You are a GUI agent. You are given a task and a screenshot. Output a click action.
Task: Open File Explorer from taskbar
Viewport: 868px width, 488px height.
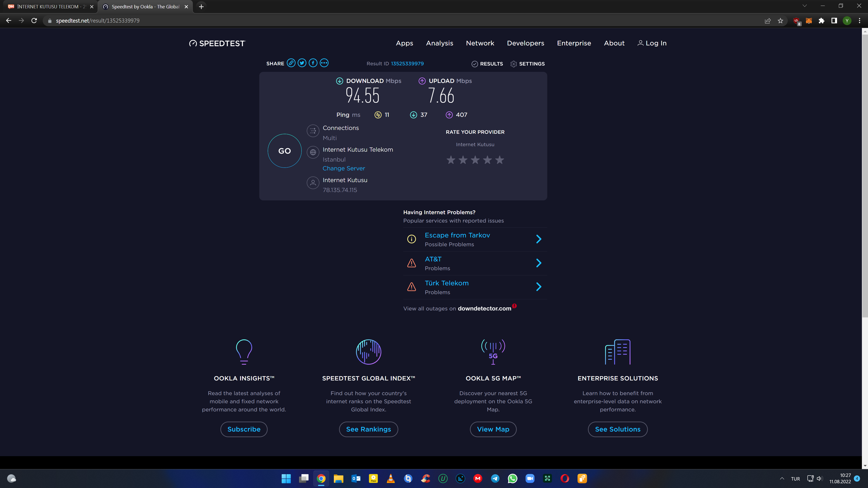coord(339,479)
